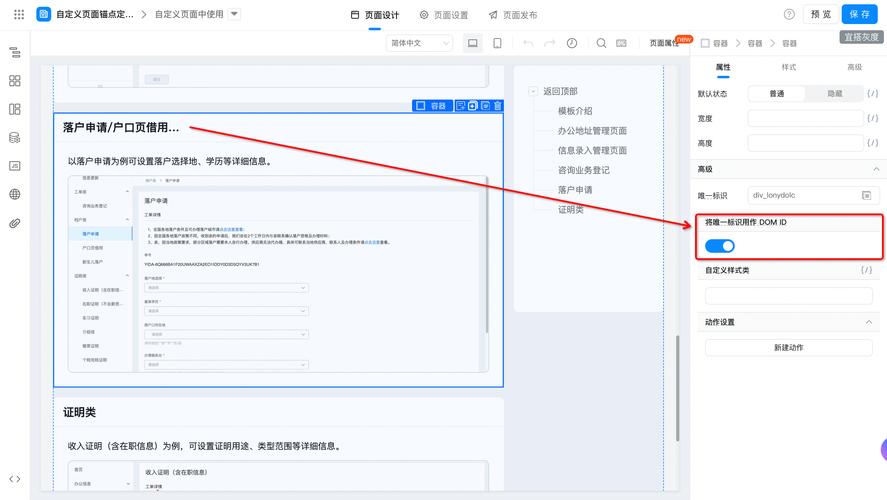Copy the selected container via duplicate icon

tap(473, 106)
